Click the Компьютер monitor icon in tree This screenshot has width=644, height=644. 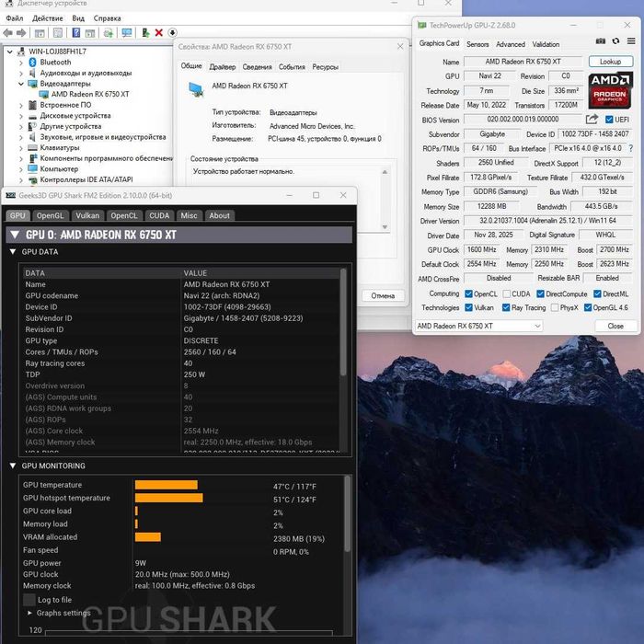pos(33,168)
